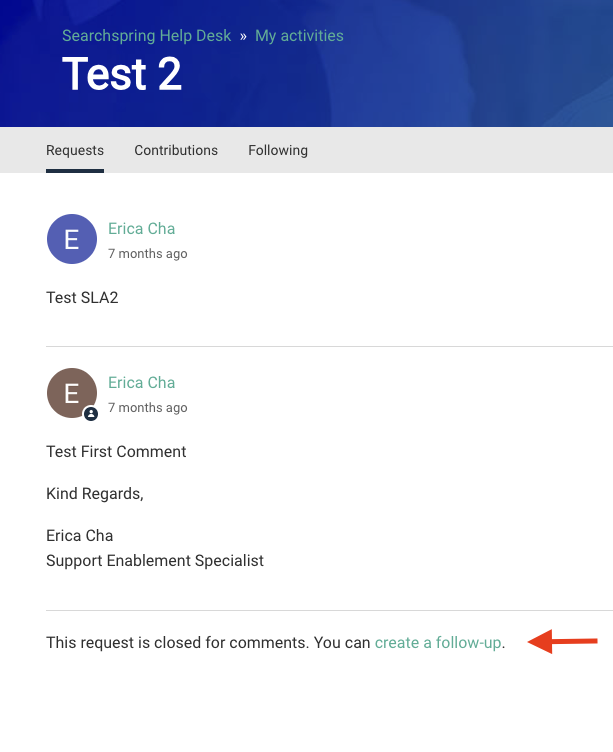Click the brown E avatar of second comment
This screenshot has height=752, width=613.
[72, 393]
